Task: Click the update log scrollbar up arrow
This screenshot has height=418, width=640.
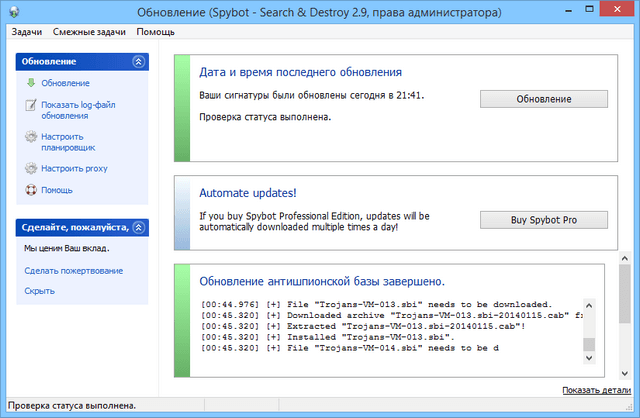Action: click(x=590, y=305)
